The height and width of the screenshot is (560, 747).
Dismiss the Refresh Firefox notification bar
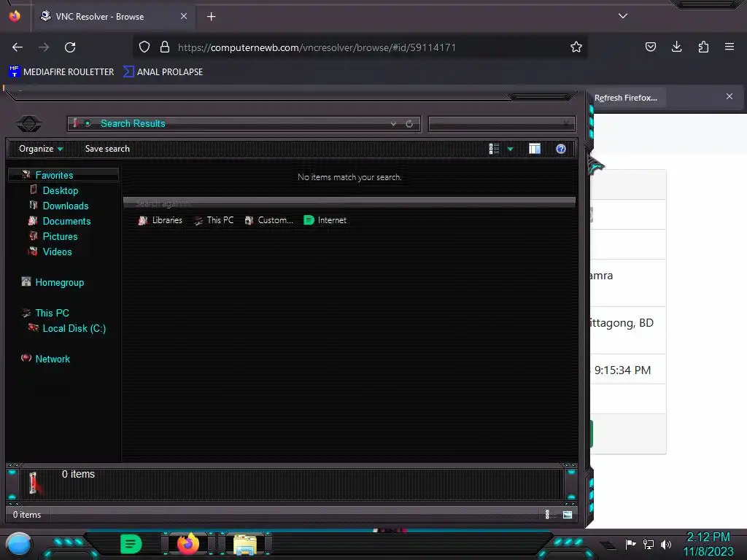pyautogui.click(x=729, y=97)
